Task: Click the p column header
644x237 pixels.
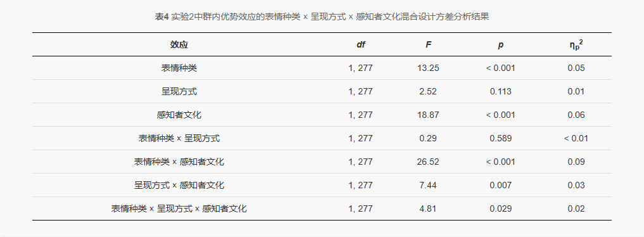Action: (501, 45)
